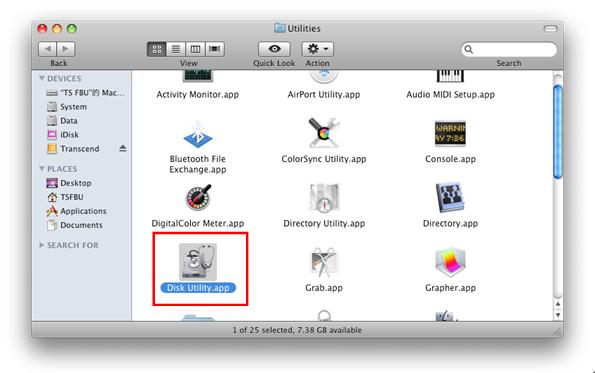
Task: Click the vertical scrollbar thumb
Action: [558, 132]
